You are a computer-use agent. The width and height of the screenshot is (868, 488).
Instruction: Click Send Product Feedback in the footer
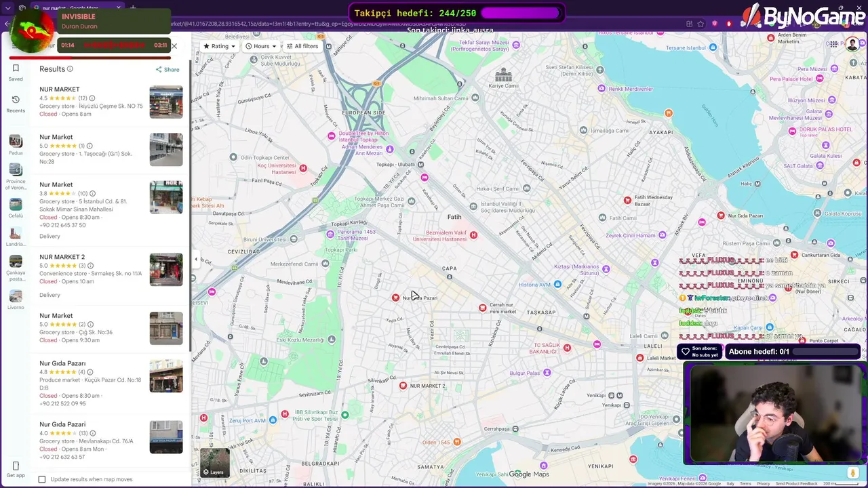[796, 483]
